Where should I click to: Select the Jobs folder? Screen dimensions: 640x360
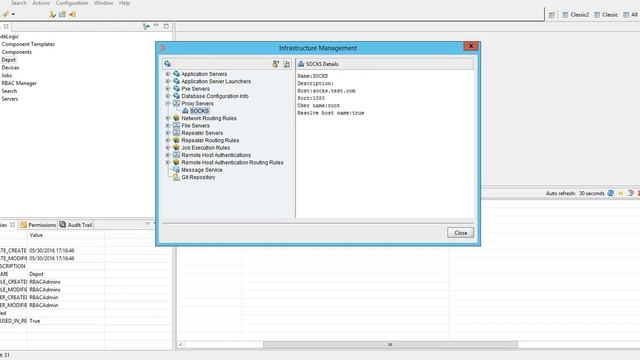[x=7, y=75]
